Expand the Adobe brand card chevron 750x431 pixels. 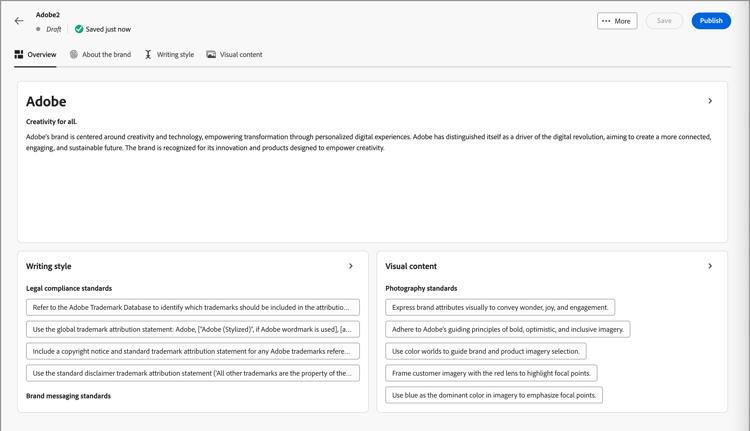(710, 101)
